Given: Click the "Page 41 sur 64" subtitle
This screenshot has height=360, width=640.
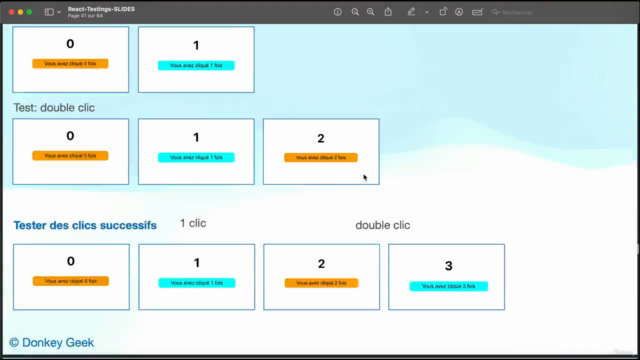Looking at the screenshot, I should [85, 16].
